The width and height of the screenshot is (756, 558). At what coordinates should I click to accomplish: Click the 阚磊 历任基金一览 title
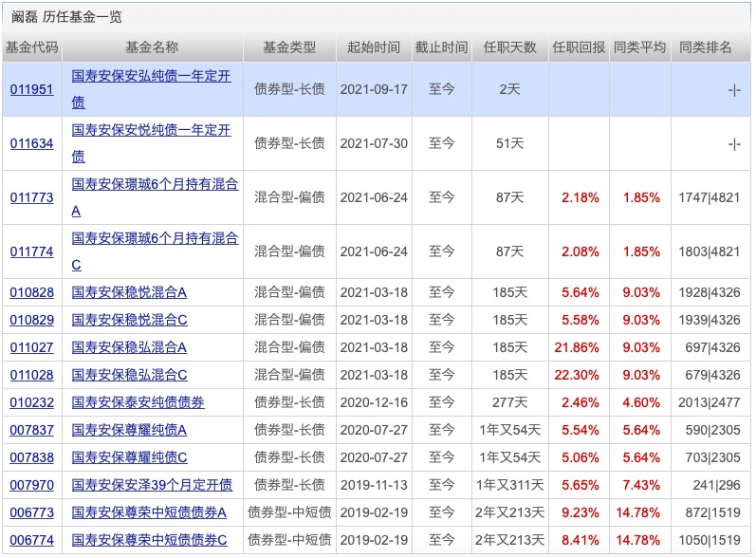[66, 17]
